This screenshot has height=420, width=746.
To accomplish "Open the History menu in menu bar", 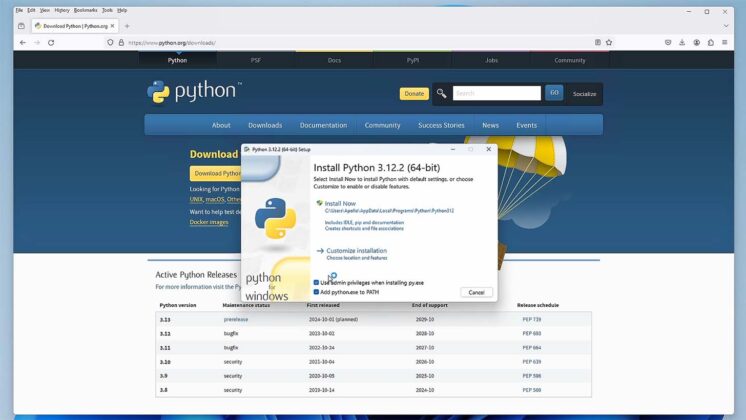I will 62,10.
